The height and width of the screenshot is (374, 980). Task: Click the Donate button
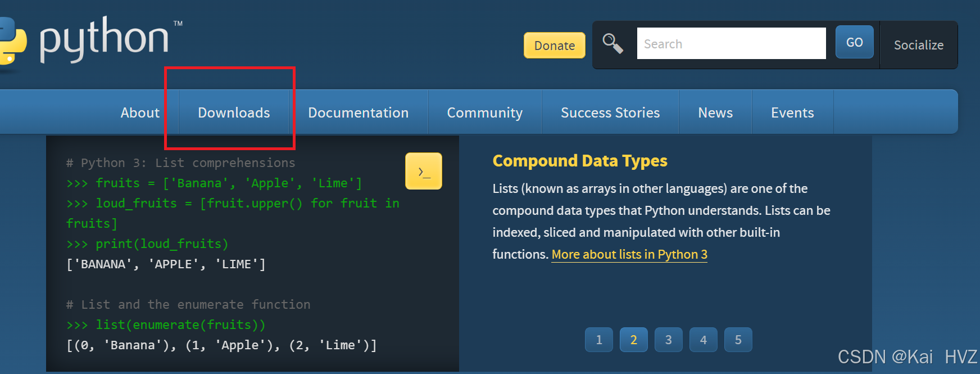[x=555, y=46]
